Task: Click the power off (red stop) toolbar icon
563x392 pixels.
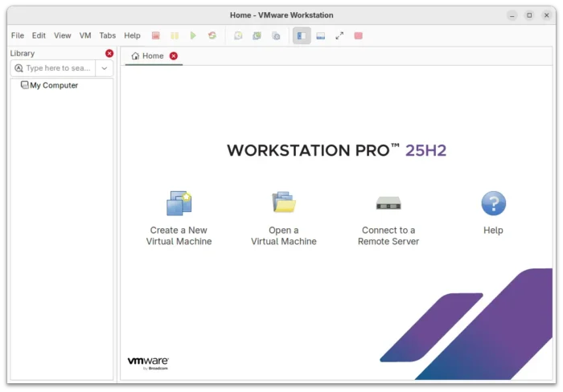Action: tap(155, 35)
